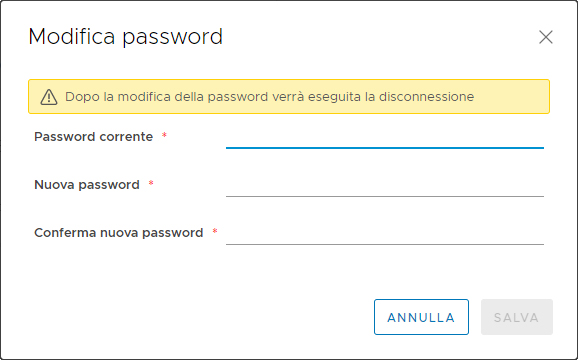
Task: Click the word disconnessione in the warning
Action: tap(426, 97)
